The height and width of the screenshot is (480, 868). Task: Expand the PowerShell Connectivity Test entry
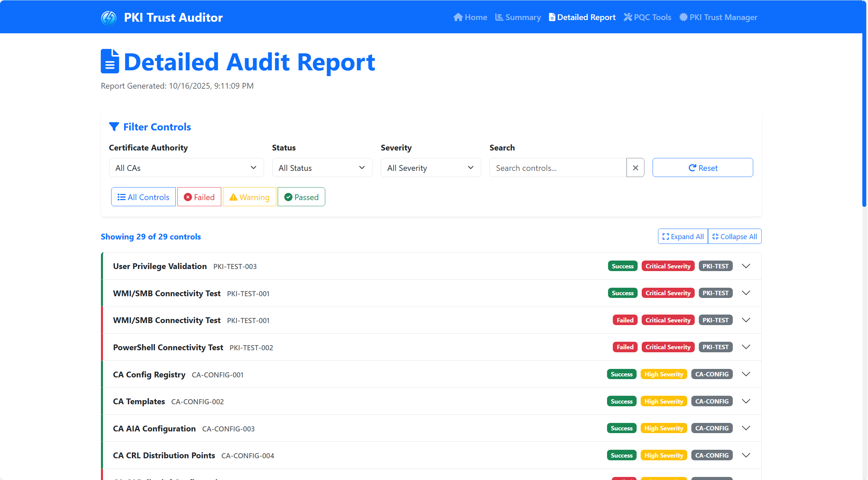click(746, 347)
